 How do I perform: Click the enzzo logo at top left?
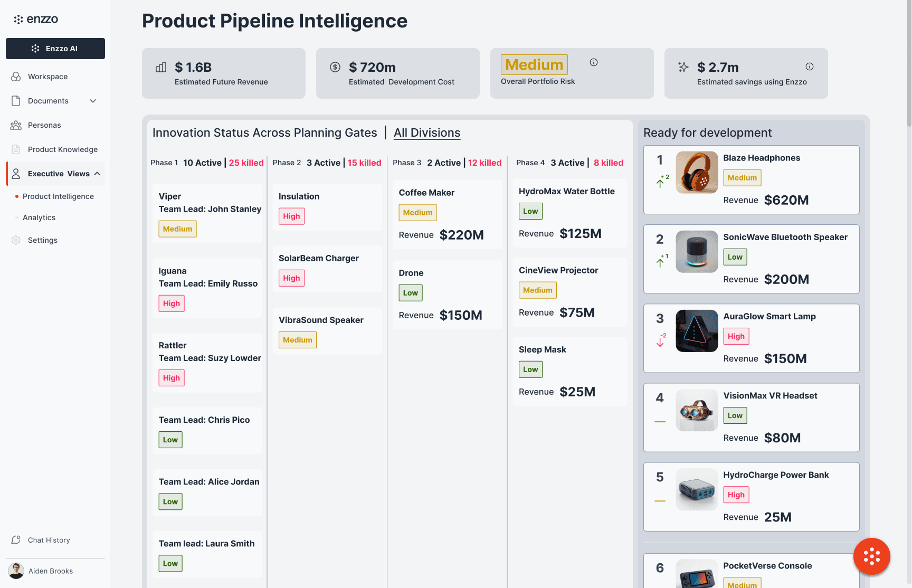[x=36, y=20]
